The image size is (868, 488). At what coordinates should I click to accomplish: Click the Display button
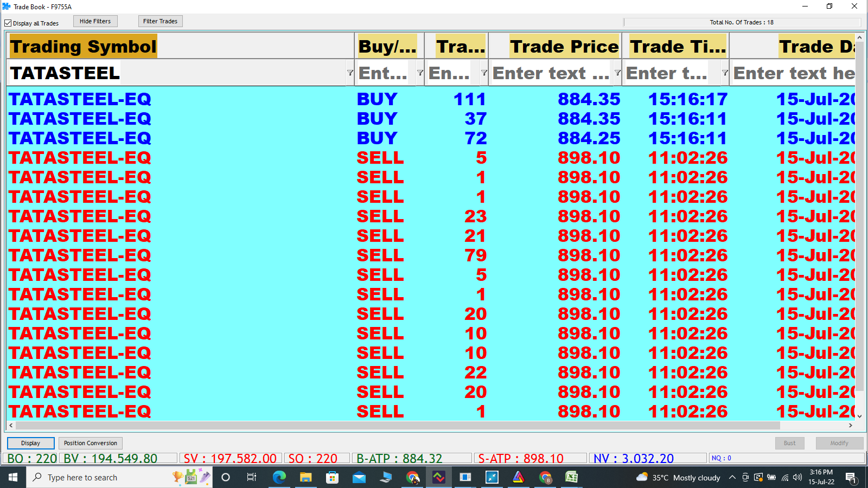[x=30, y=443]
